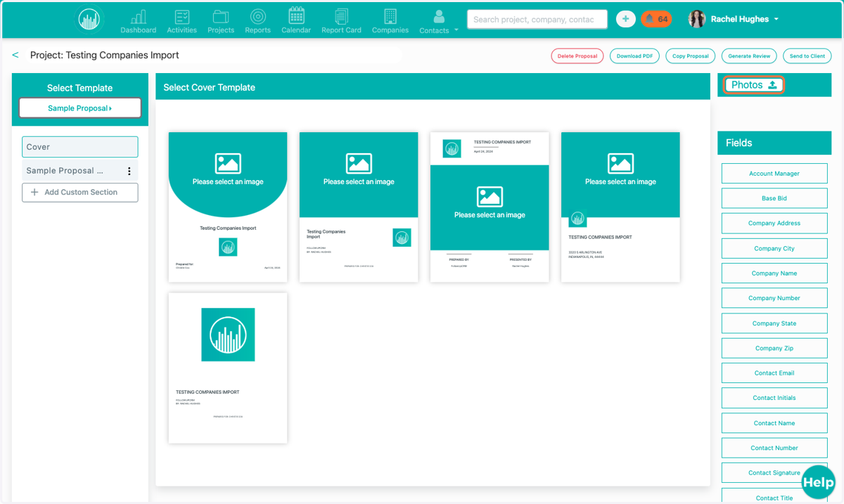
Task: Open the orange notifications badge 64
Action: pyautogui.click(x=656, y=20)
